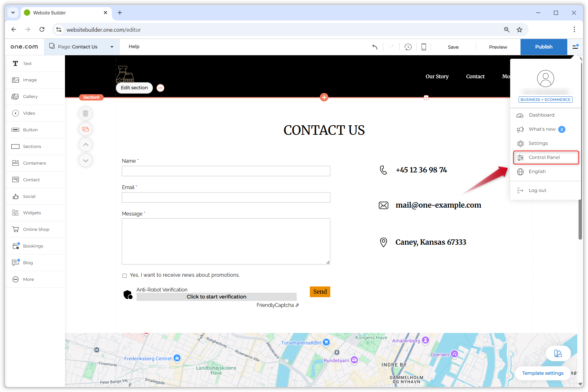The image size is (588, 392).
Task: Open version history icon in the toolbar
Action: [408, 46]
